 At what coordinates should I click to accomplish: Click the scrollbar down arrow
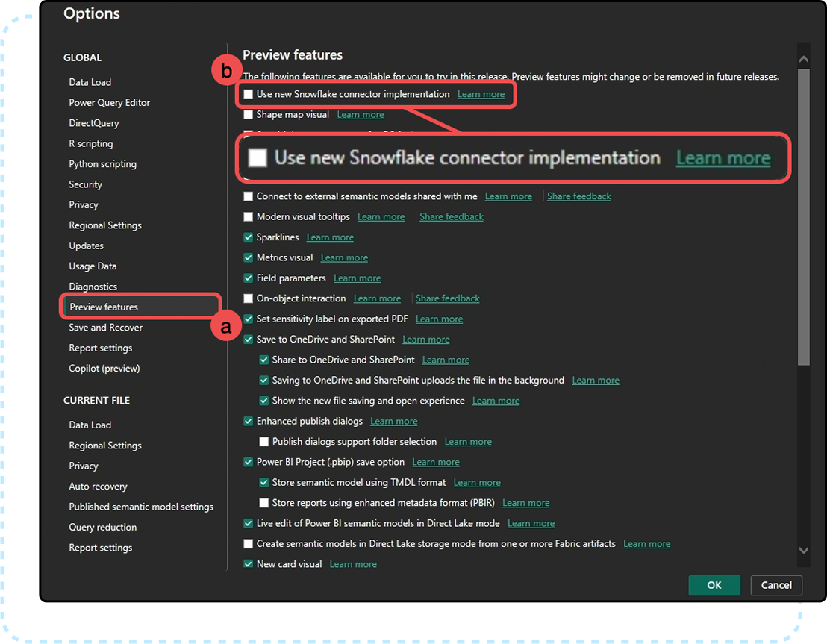tap(803, 551)
